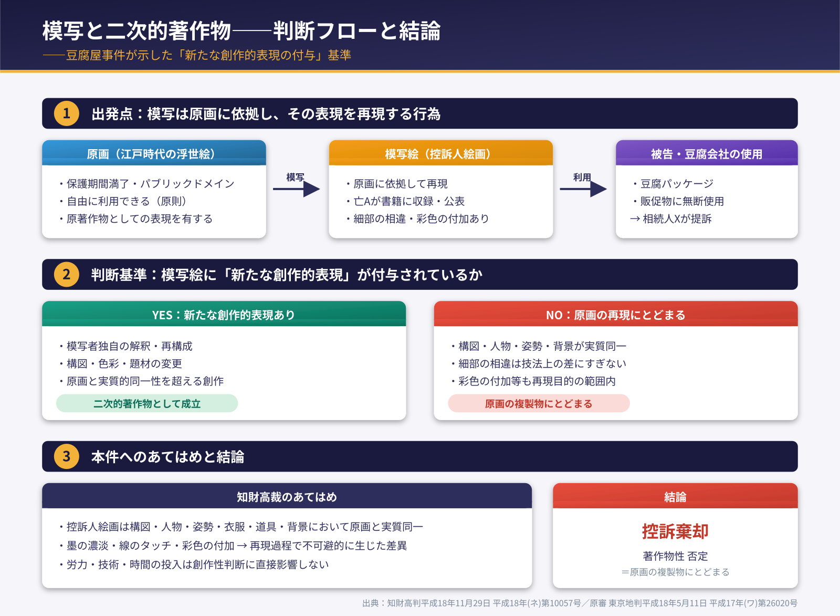Click section heading 判断基準：模写絵に「新たな創作的表現」
Viewport: 840px width, 616px height.
[287, 275]
